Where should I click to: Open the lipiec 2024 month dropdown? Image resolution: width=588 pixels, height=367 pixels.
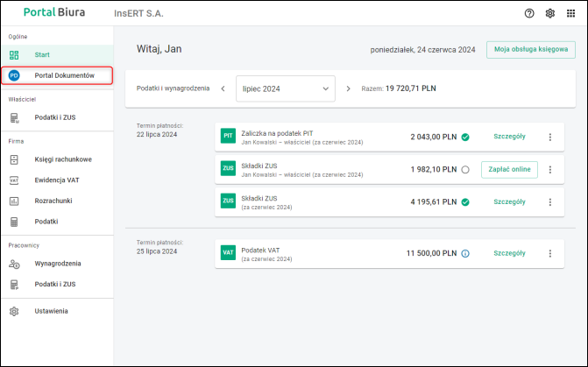pos(286,88)
